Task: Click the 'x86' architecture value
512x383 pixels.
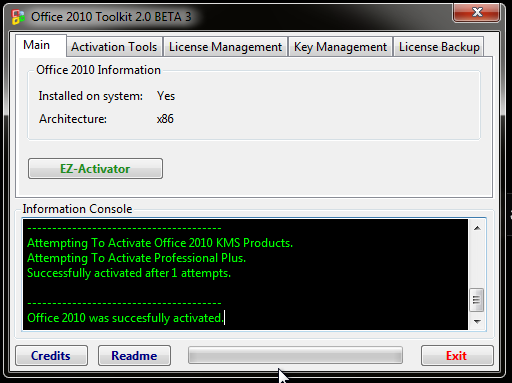Action: [x=165, y=119]
